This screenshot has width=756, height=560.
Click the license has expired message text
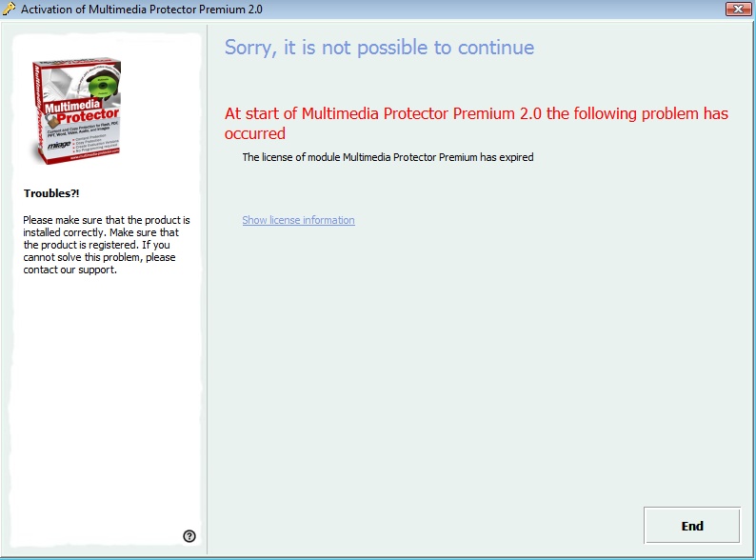[x=388, y=157]
